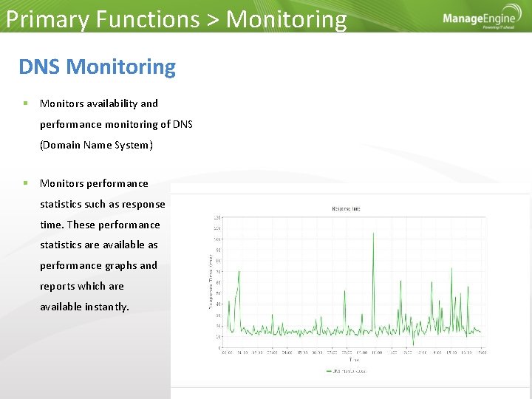Click the green legend entry below the chart
The image size is (532, 399).
[347, 371]
